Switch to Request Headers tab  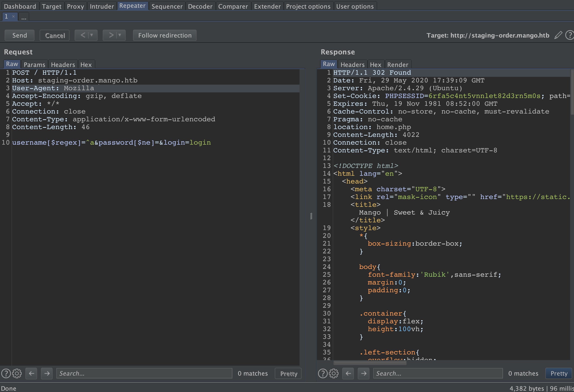pos(63,64)
